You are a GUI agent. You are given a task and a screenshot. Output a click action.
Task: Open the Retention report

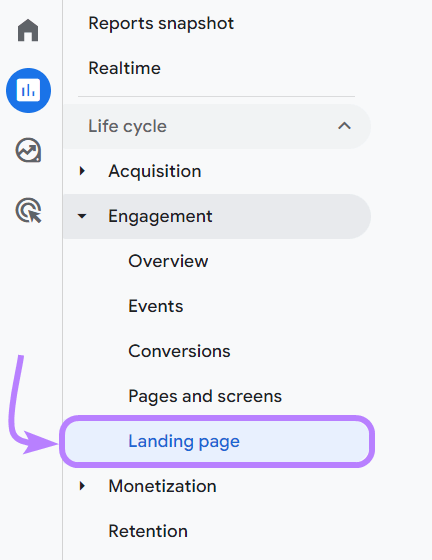pyautogui.click(x=148, y=531)
